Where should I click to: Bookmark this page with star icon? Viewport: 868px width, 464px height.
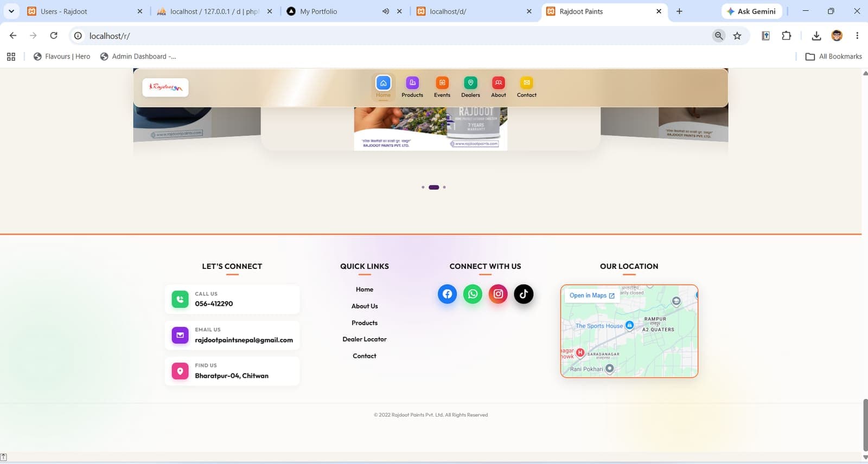(x=737, y=36)
